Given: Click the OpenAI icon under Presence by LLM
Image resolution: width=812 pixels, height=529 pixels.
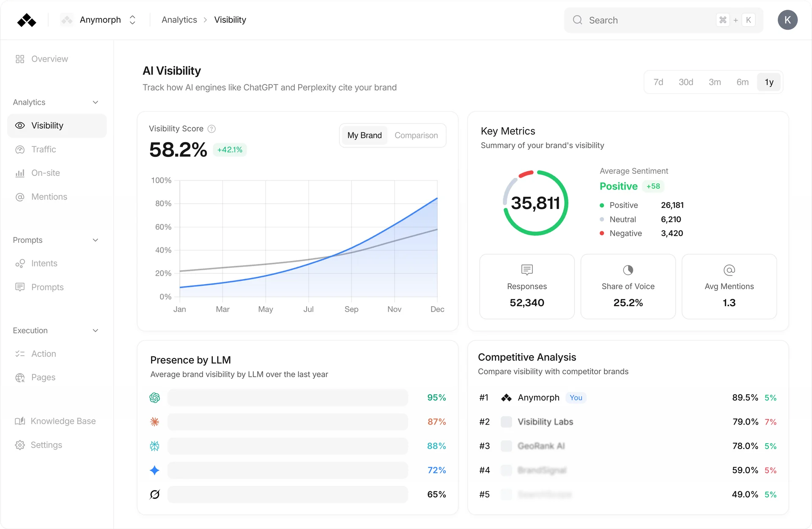Looking at the screenshot, I should tap(155, 397).
